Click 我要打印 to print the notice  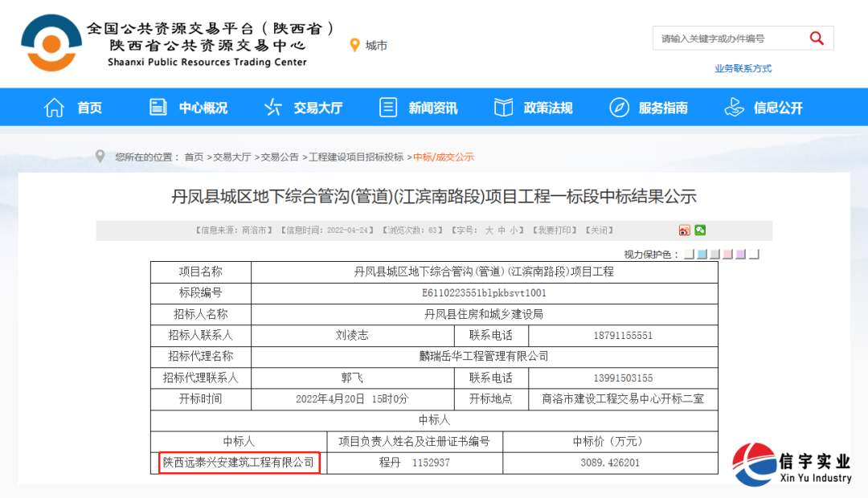coord(553,231)
